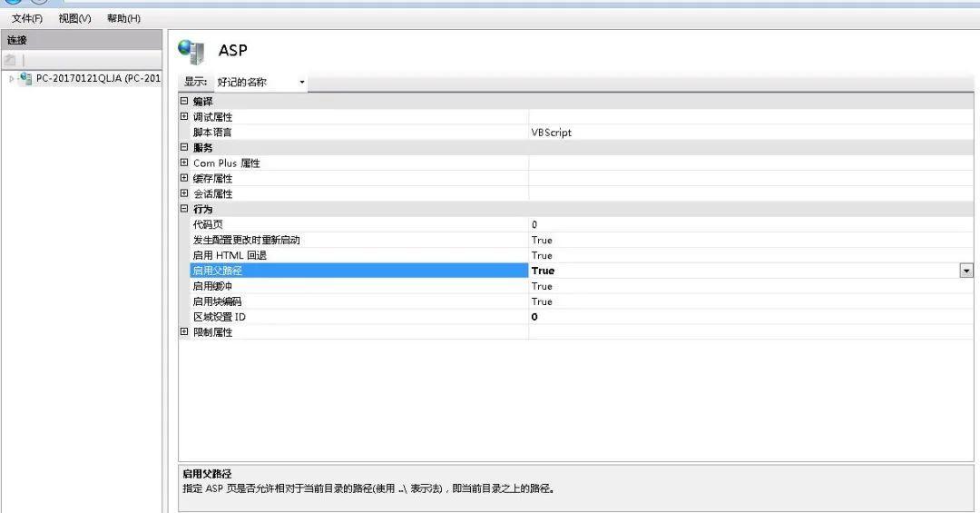
Task: Expand the 限制属性 group
Action: pos(183,331)
